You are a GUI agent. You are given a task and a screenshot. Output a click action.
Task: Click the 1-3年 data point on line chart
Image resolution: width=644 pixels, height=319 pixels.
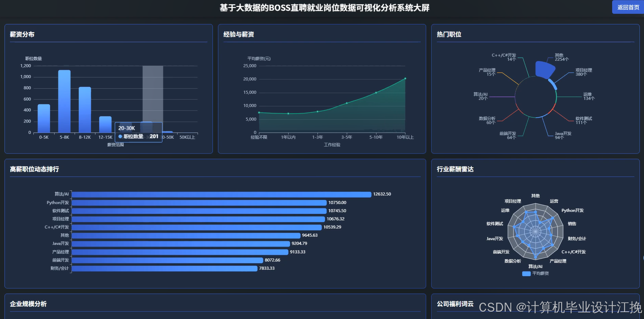(x=317, y=111)
